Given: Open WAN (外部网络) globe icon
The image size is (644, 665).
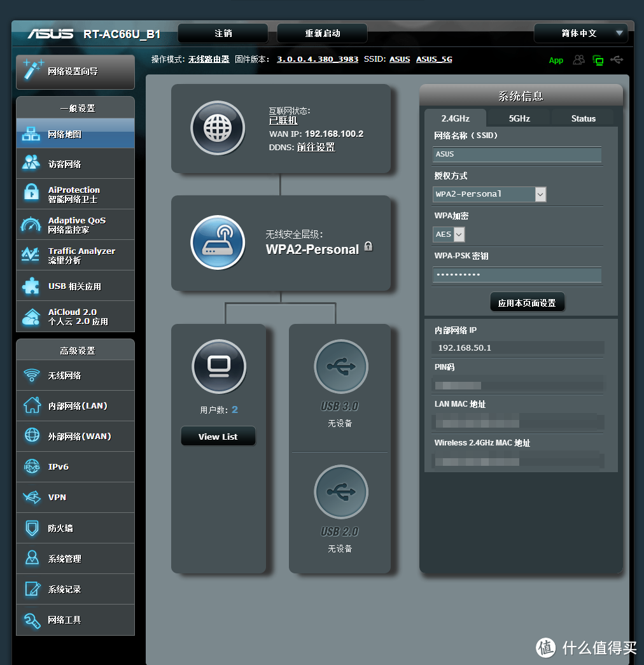Looking at the screenshot, I should (32, 435).
